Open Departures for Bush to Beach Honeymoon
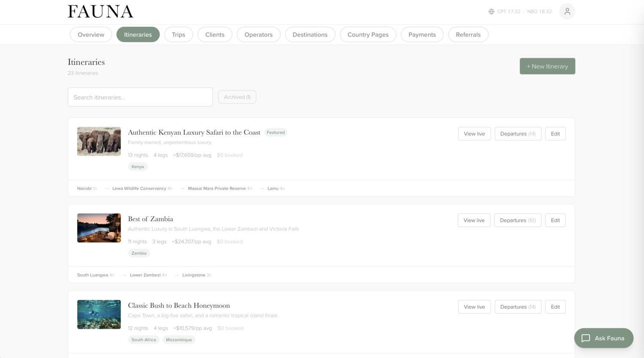The width and height of the screenshot is (644, 358). pos(518,307)
